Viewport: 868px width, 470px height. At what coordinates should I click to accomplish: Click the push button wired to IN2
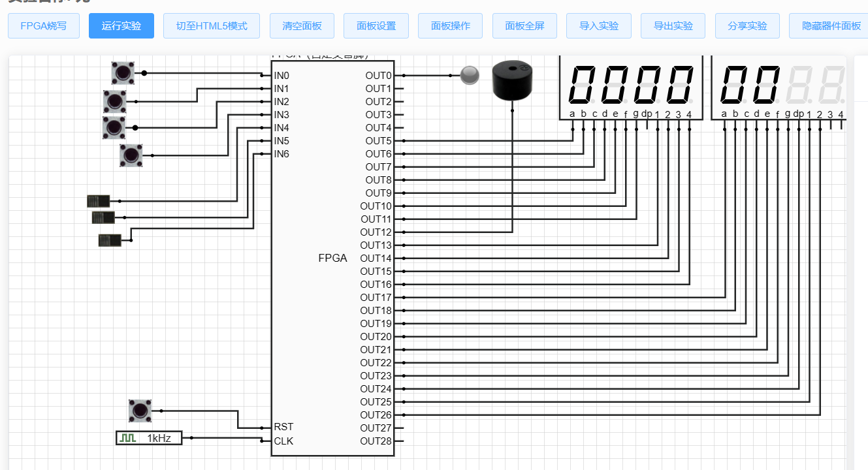click(114, 127)
